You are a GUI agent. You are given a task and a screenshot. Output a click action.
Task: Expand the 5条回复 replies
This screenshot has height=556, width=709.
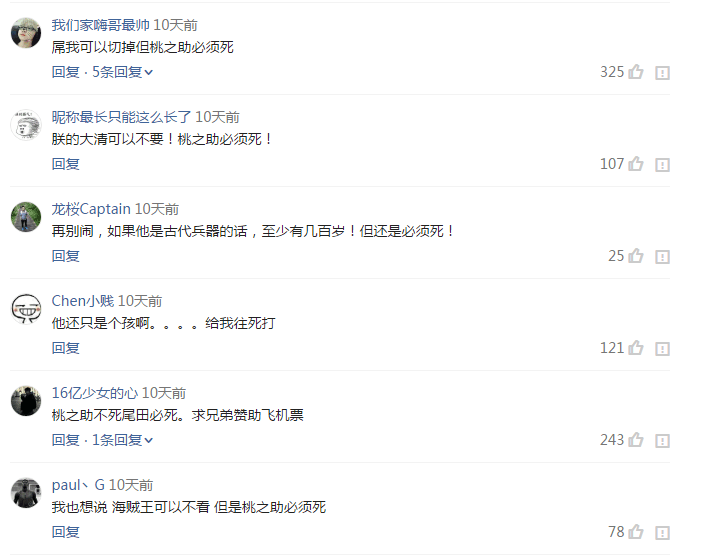tap(123, 72)
